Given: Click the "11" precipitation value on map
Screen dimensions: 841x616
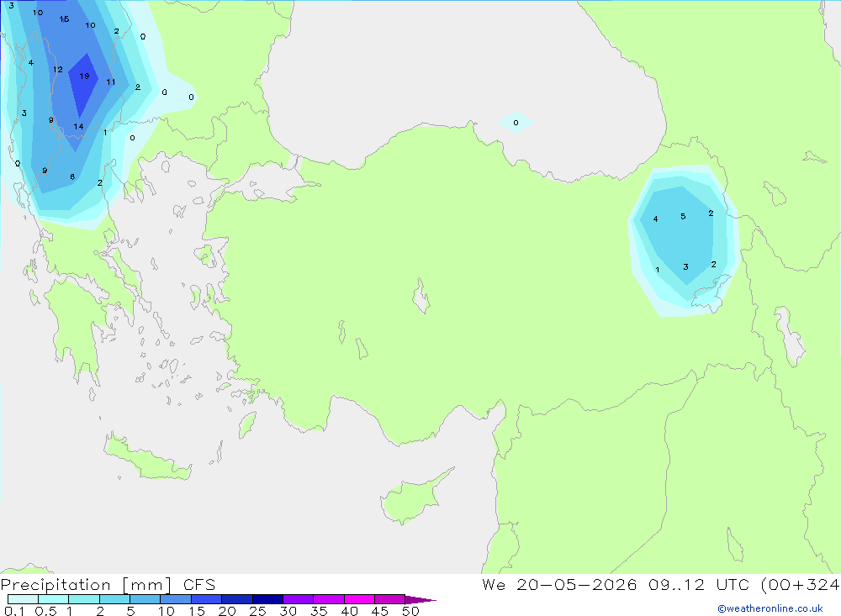Looking at the screenshot, I should tap(110, 82).
